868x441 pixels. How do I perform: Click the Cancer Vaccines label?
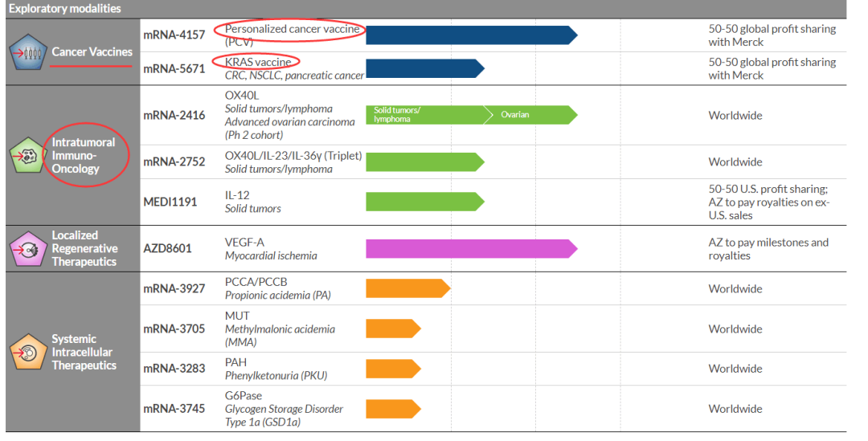click(x=92, y=51)
